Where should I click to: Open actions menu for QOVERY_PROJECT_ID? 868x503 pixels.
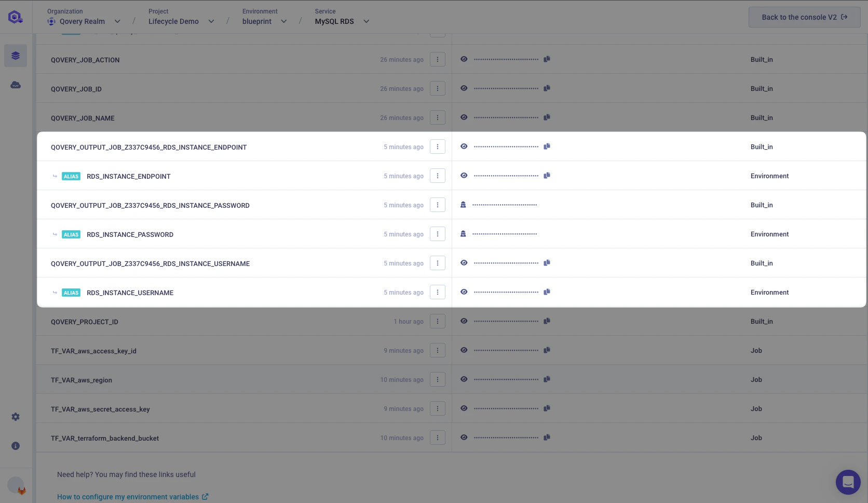pyautogui.click(x=438, y=322)
